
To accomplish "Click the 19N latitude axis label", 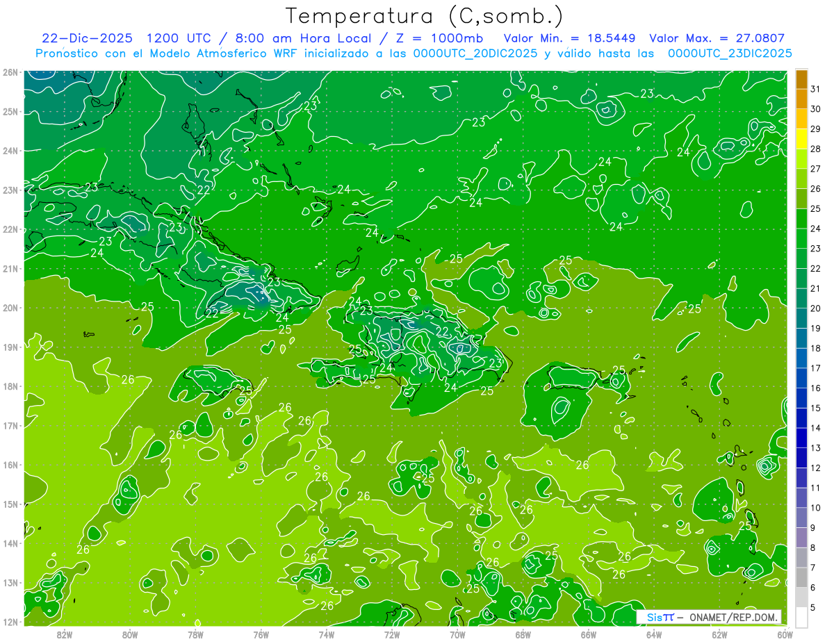I will pos(10,347).
